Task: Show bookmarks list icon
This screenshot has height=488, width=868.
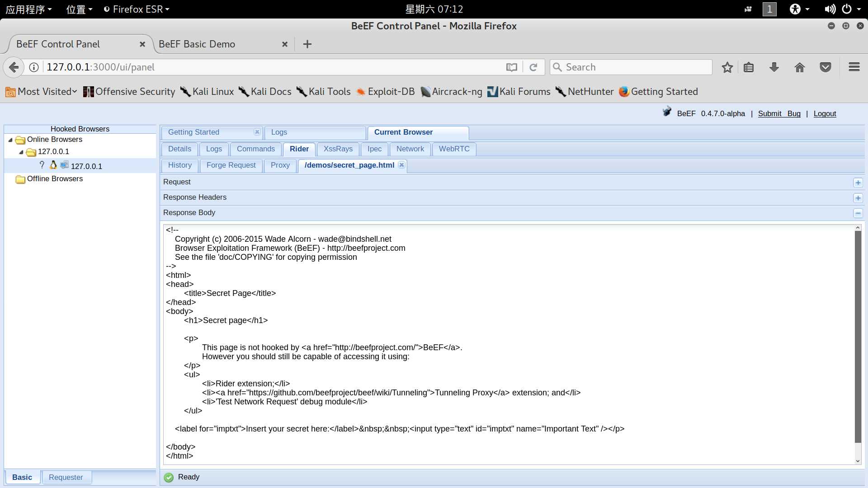Action: pos(749,67)
